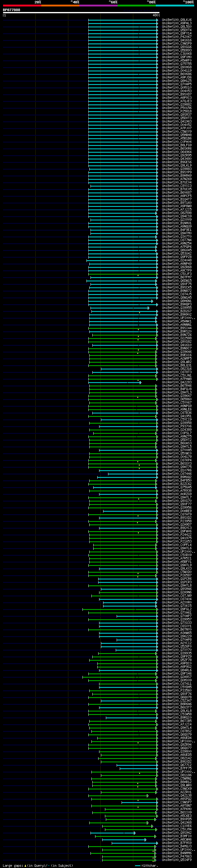The height and width of the screenshot is (868, 197).
Task: Click the white BP077888 query length bar
Action: coord(81,12)
